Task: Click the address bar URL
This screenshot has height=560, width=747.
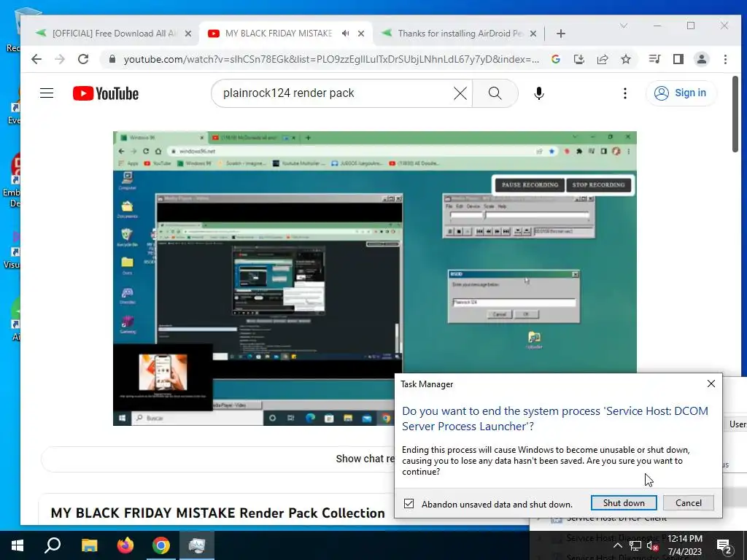Action: pyautogui.click(x=331, y=60)
